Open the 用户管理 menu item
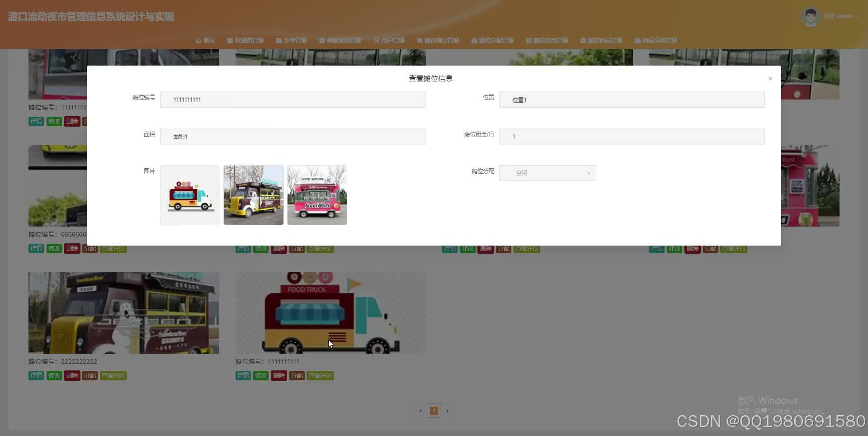 click(x=390, y=40)
